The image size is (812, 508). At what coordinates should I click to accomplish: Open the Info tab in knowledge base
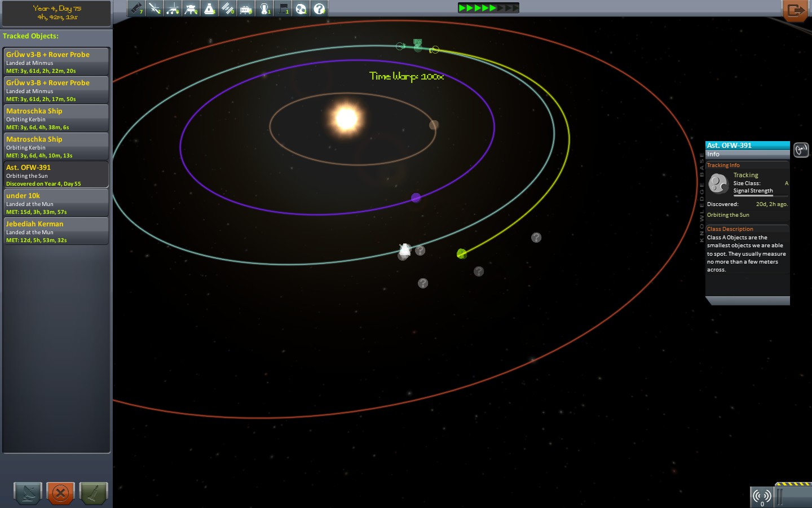(x=747, y=154)
